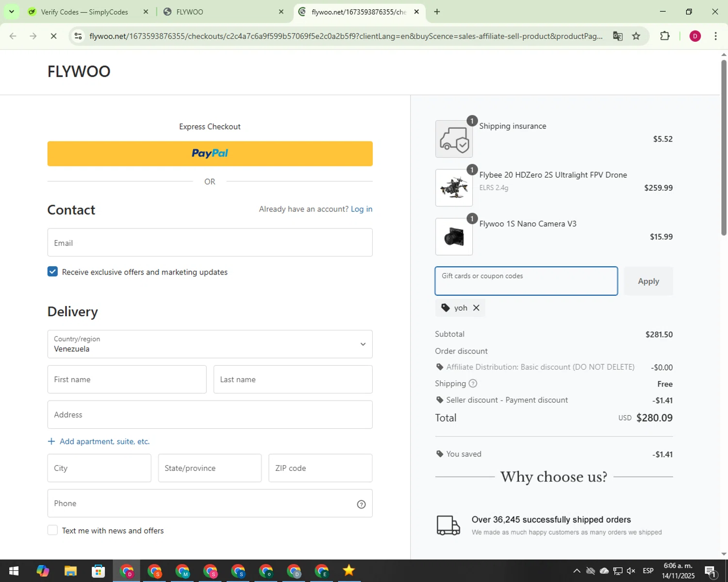Open the Chrome three-dot menu
This screenshot has width=728, height=582.
pyautogui.click(x=715, y=36)
